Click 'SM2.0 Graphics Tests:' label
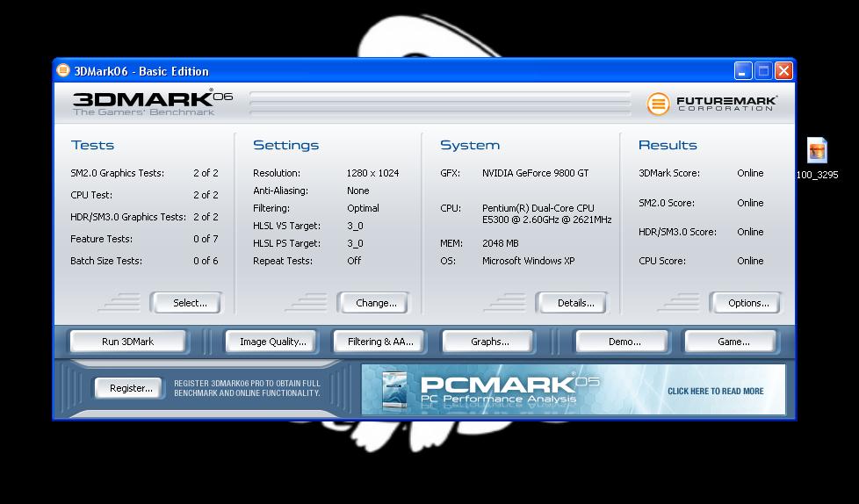 pyautogui.click(x=117, y=173)
